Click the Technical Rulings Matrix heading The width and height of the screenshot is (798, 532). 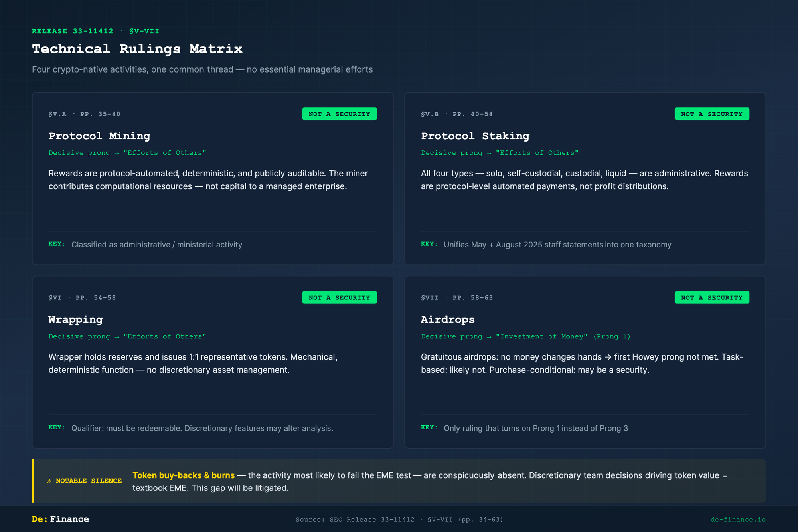(137, 49)
